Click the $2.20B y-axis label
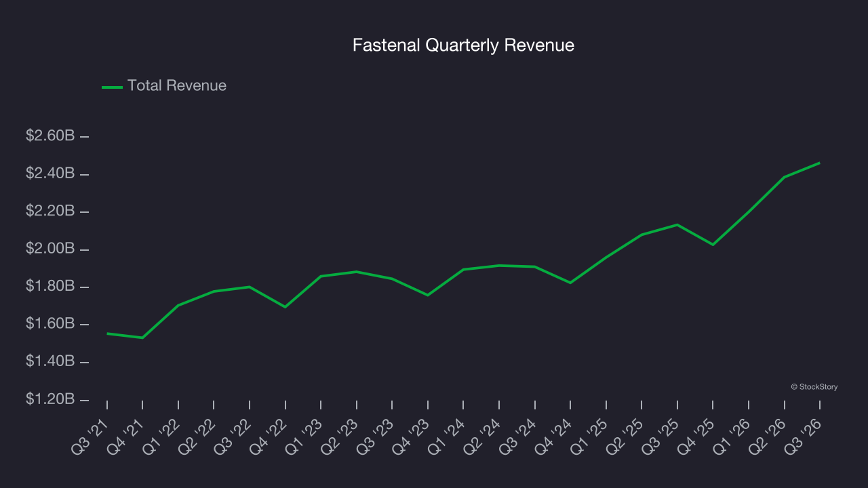This screenshot has height=488, width=868. pos(50,211)
